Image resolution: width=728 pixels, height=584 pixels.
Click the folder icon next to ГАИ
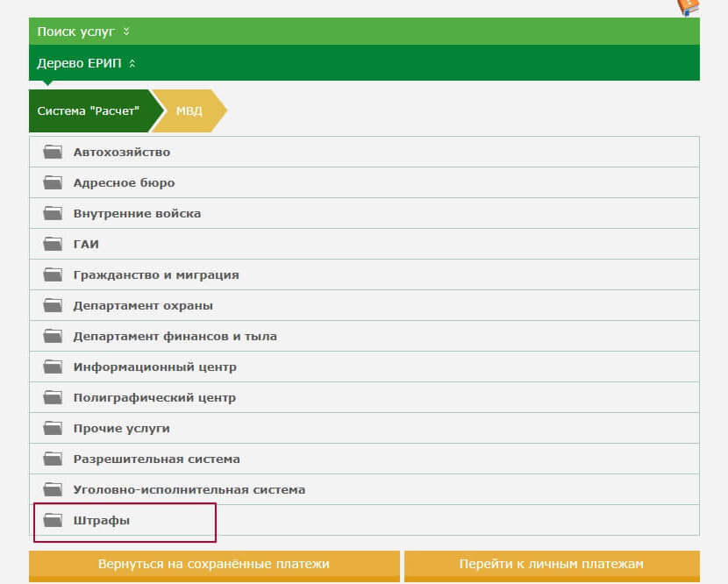[x=54, y=245]
